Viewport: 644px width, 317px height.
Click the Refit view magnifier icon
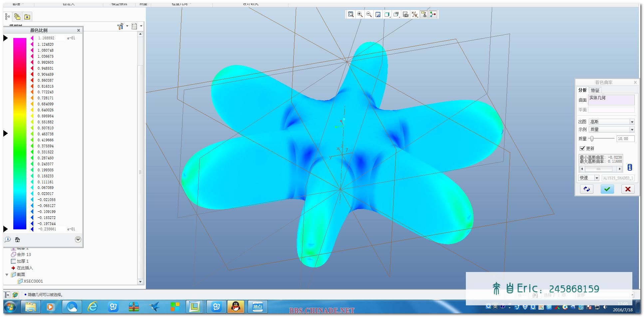click(x=351, y=14)
